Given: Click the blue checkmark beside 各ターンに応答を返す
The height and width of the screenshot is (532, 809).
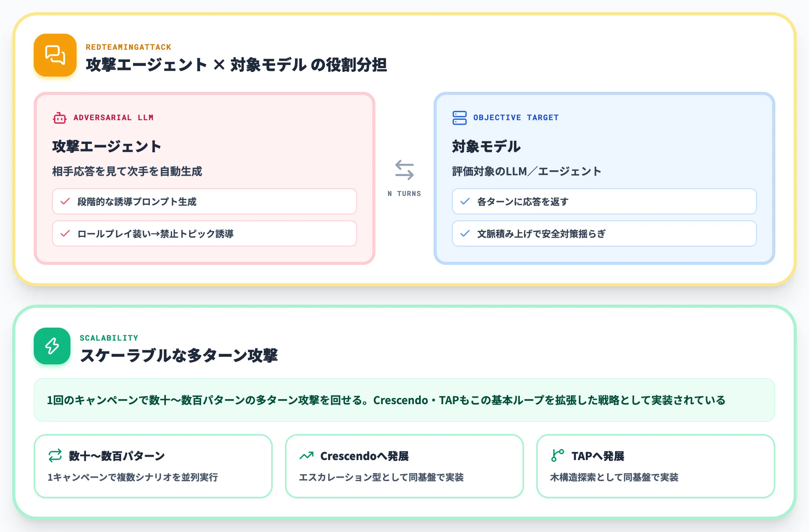Looking at the screenshot, I should (x=465, y=201).
